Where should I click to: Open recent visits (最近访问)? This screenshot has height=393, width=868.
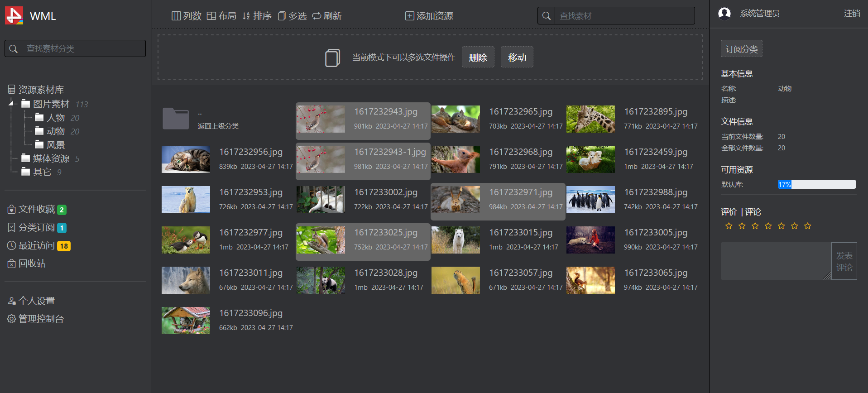38,246
